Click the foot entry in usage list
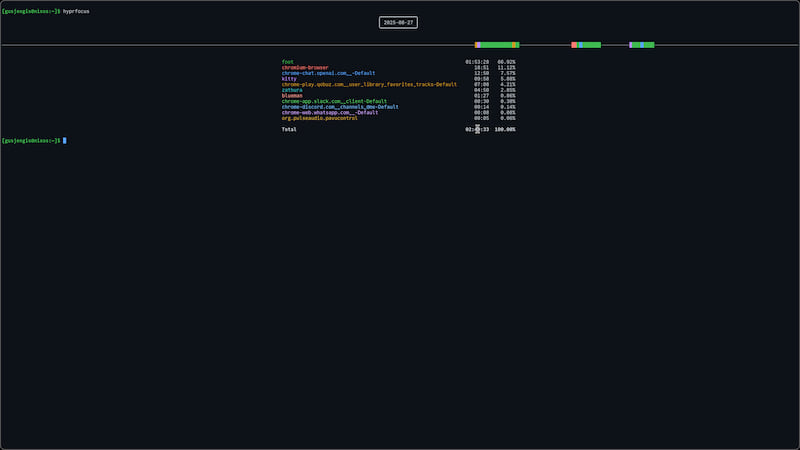The height and width of the screenshot is (450, 800). tap(288, 62)
